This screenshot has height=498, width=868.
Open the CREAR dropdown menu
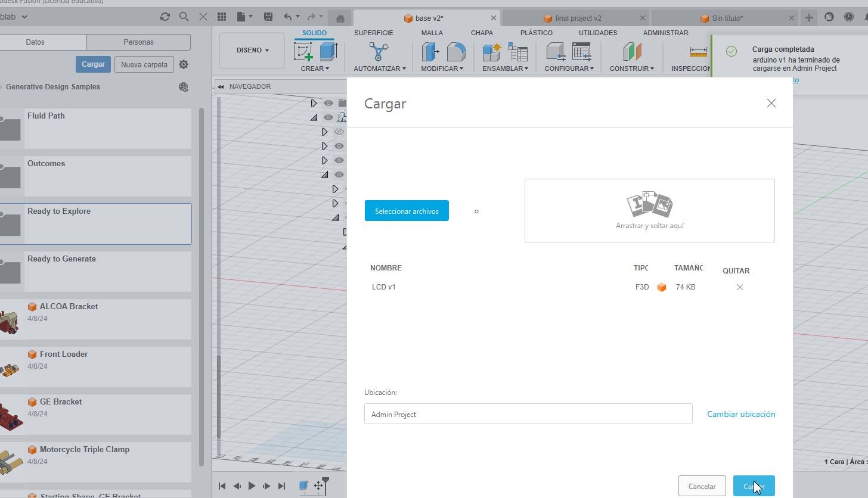coord(315,69)
